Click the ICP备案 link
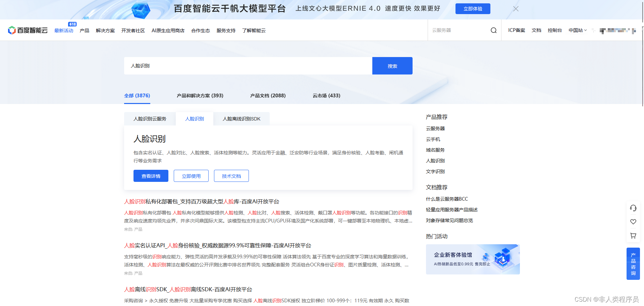This screenshot has height=306, width=644. point(517,30)
